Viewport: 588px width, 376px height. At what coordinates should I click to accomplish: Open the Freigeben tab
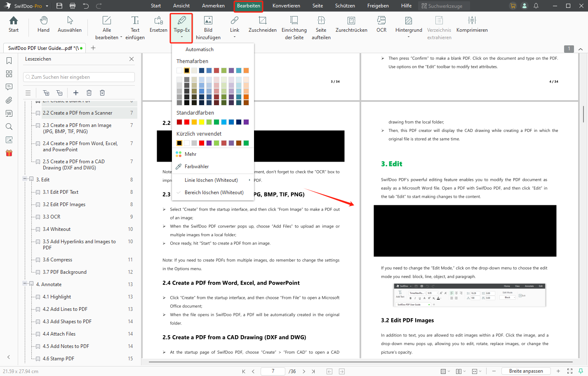[x=378, y=6]
